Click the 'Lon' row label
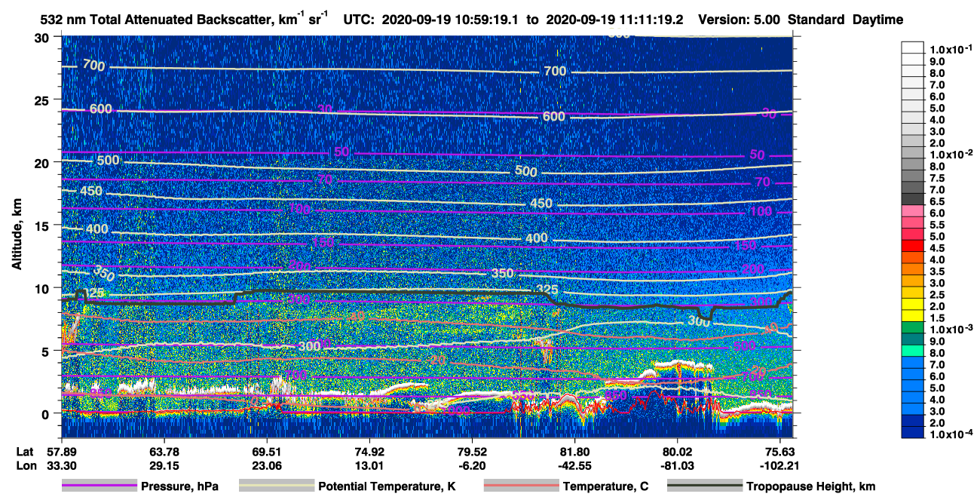The image size is (980, 503). coord(25,465)
